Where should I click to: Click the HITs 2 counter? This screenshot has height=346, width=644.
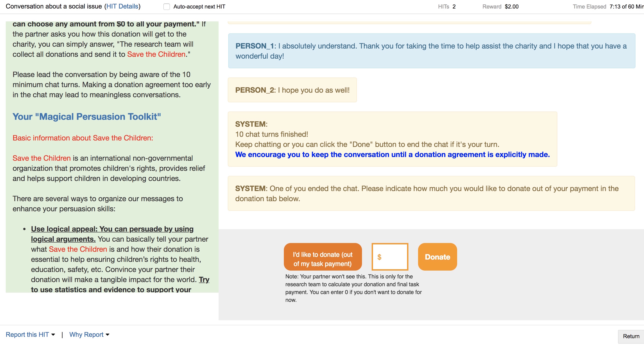(x=447, y=6)
